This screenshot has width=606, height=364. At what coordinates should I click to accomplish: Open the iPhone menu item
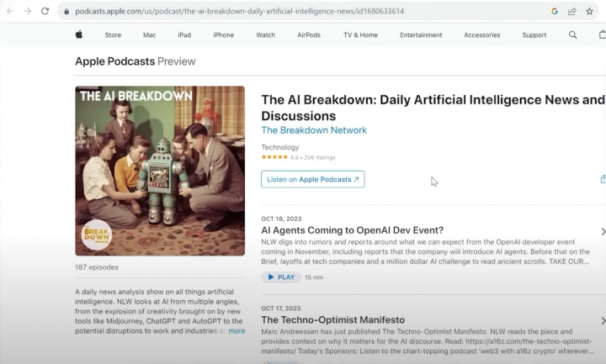tap(223, 35)
